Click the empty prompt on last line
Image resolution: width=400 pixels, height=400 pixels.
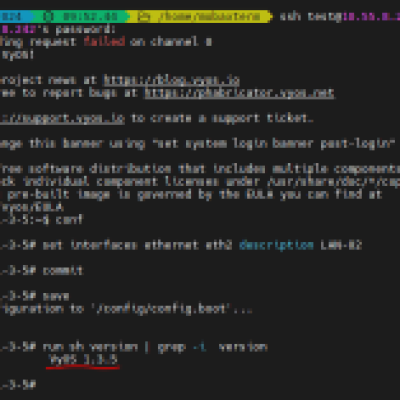pyautogui.click(x=18, y=385)
